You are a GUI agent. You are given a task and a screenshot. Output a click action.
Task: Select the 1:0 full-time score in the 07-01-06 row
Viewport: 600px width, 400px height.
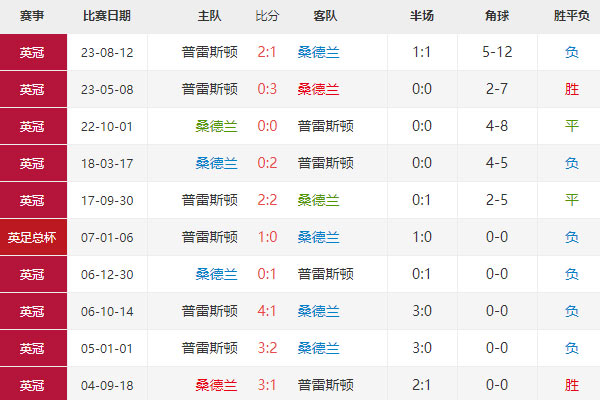[x=267, y=237]
